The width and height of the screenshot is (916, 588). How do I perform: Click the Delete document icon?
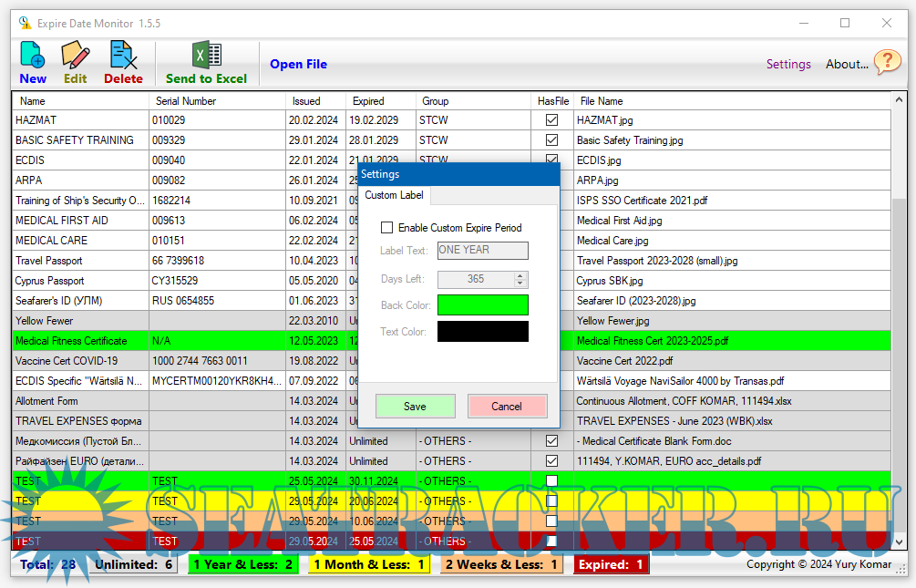122,57
